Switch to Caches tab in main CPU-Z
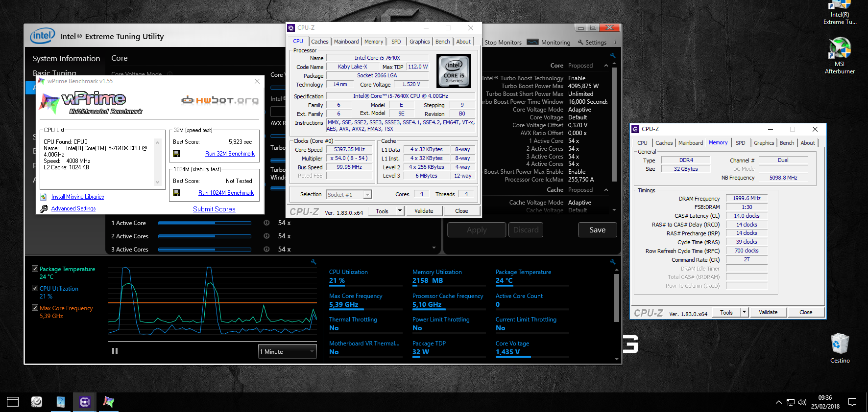The image size is (868, 412). [320, 42]
